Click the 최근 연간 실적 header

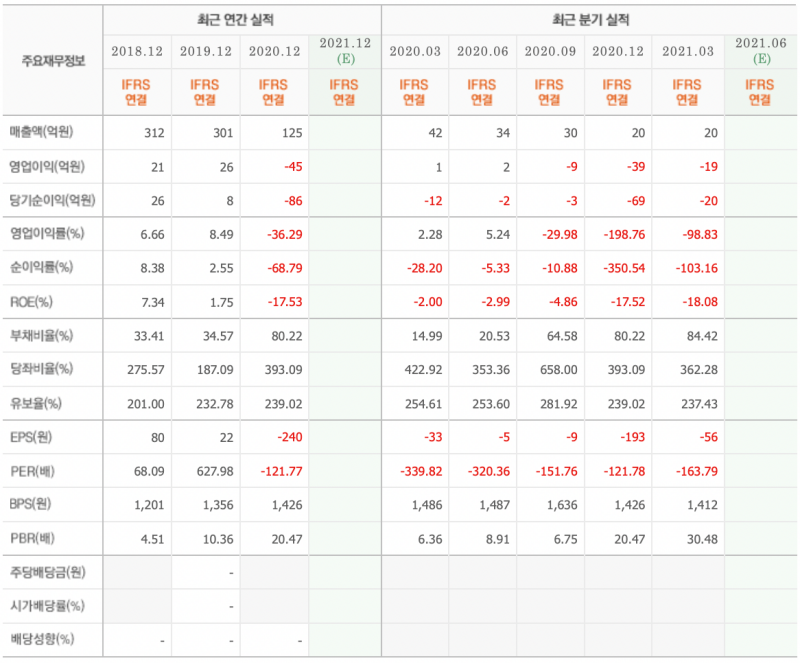coord(236,20)
